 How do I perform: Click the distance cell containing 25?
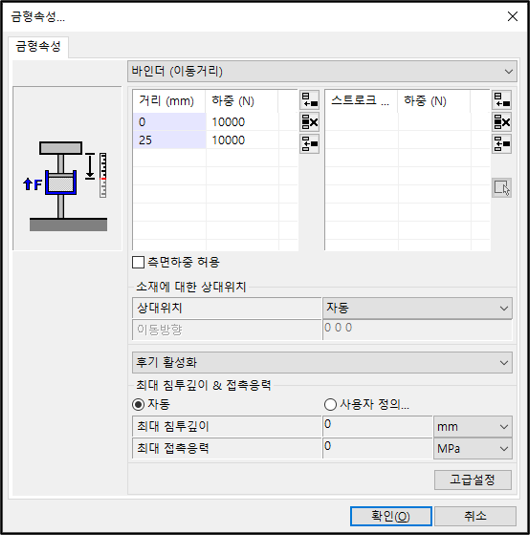pos(170,140)
